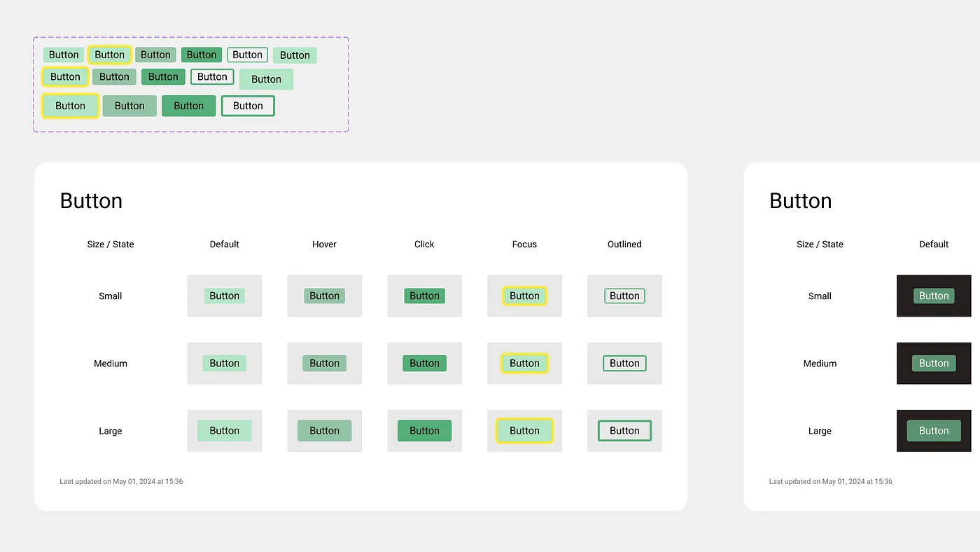
Task: Select the Large Click-state button in the table
Action: pyautogui.click(x=424, y=430)
